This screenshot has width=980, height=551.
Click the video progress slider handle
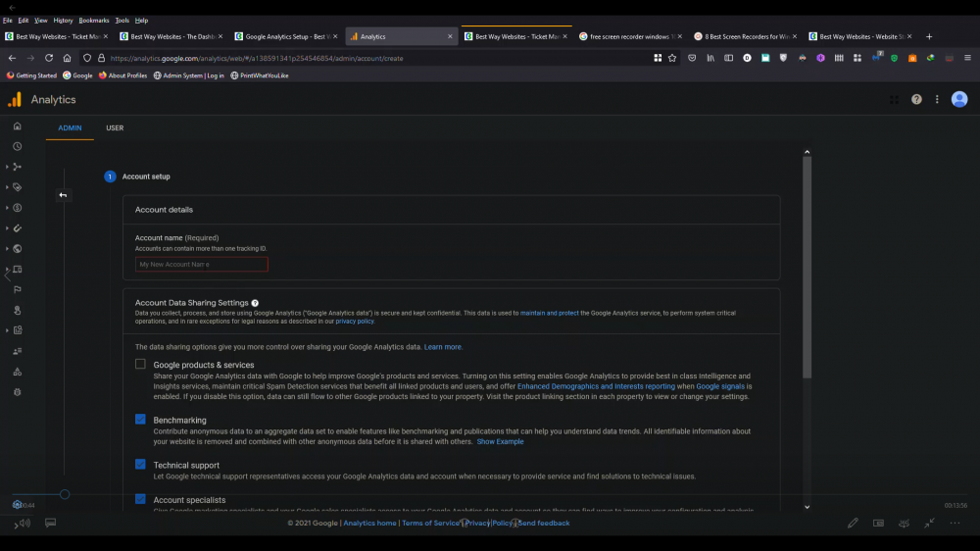pos(65,495)
